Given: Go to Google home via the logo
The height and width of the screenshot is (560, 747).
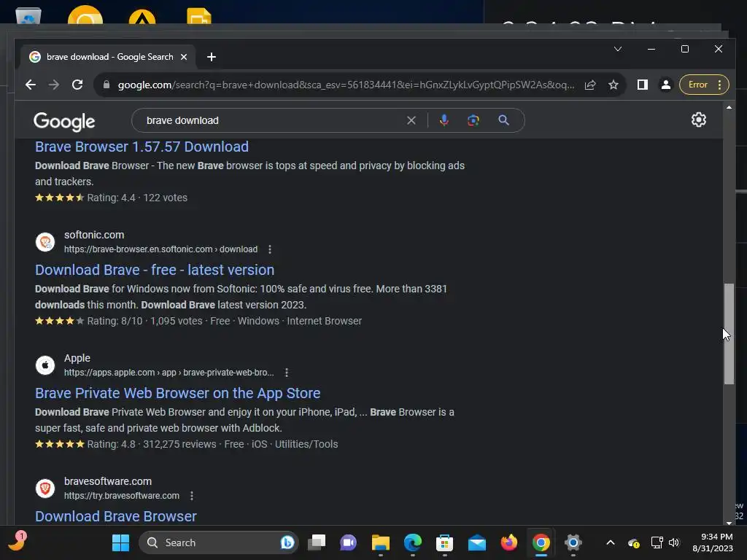Looking at the screenshot, I should click(64, 122).
